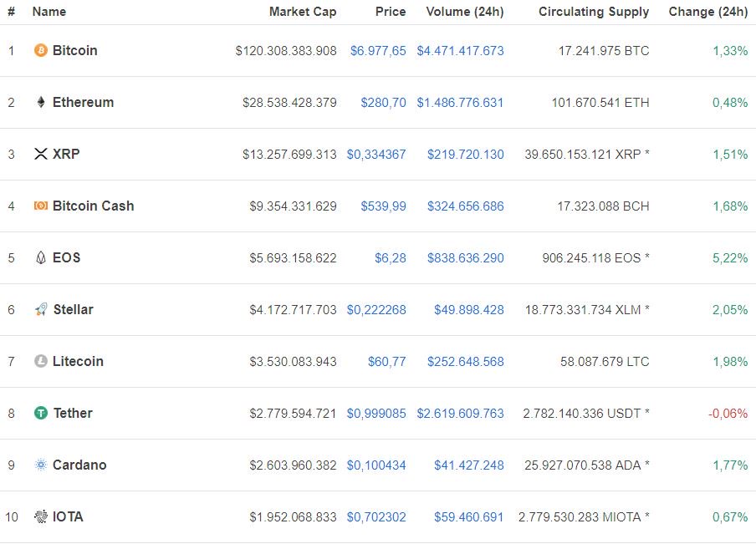
Task: Click the Tether green logo icon
Action: [41, 413]
